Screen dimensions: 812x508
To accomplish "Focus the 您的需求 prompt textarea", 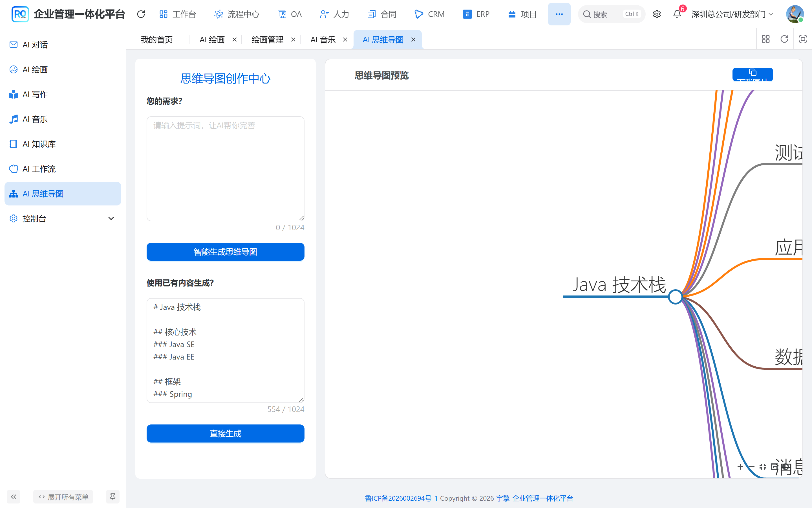I will 226,169.
